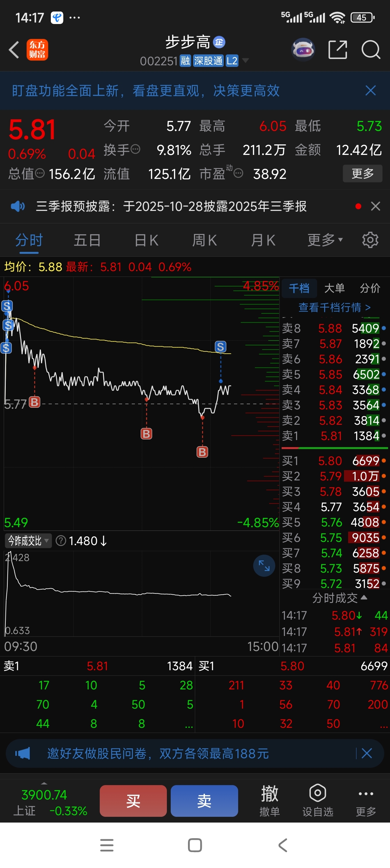Go back using the top-left arrow
The width and height of the screenshot is (390, 868).
[14, 50]
